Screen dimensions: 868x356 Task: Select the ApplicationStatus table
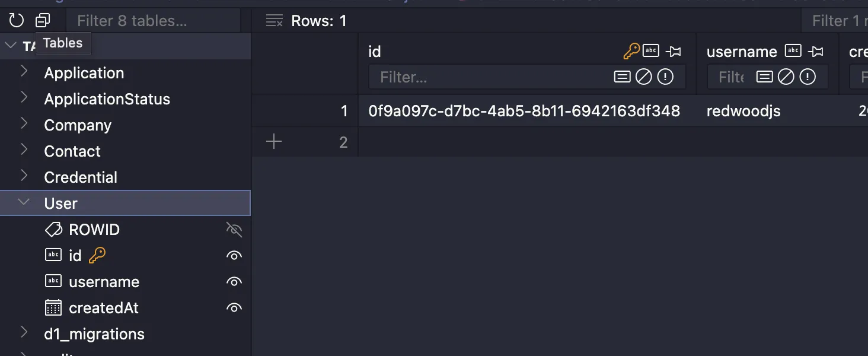point(107,99)
